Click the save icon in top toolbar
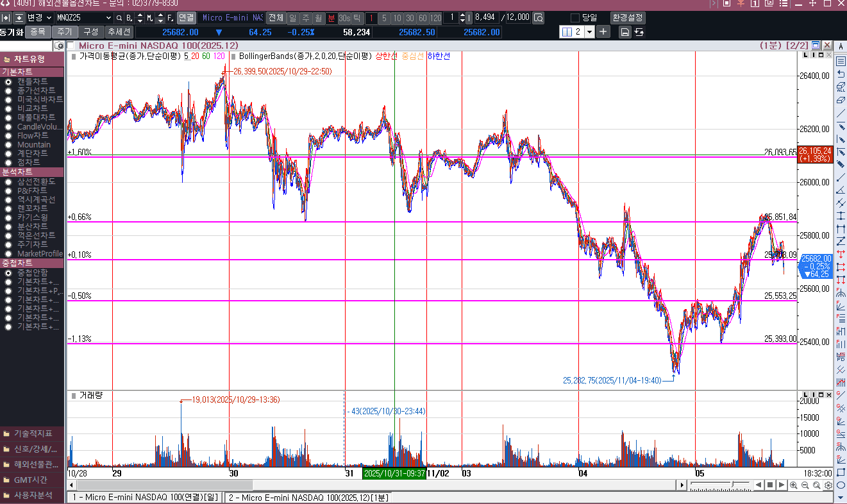 (x=625, y=32)
